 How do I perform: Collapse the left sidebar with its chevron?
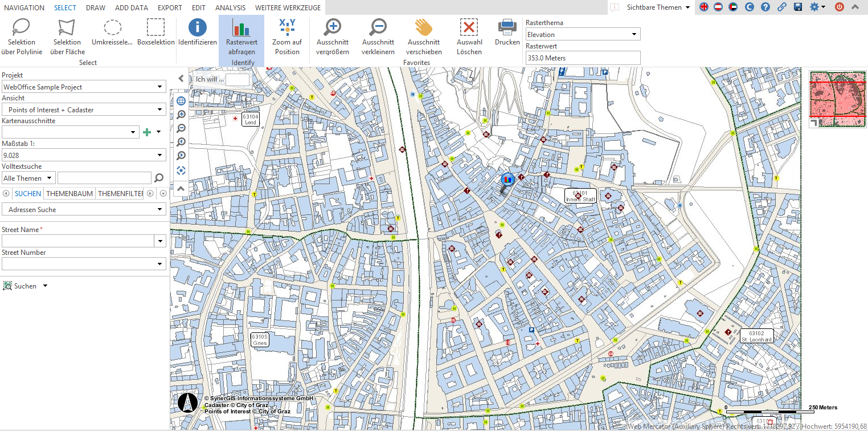coord(181,78)
